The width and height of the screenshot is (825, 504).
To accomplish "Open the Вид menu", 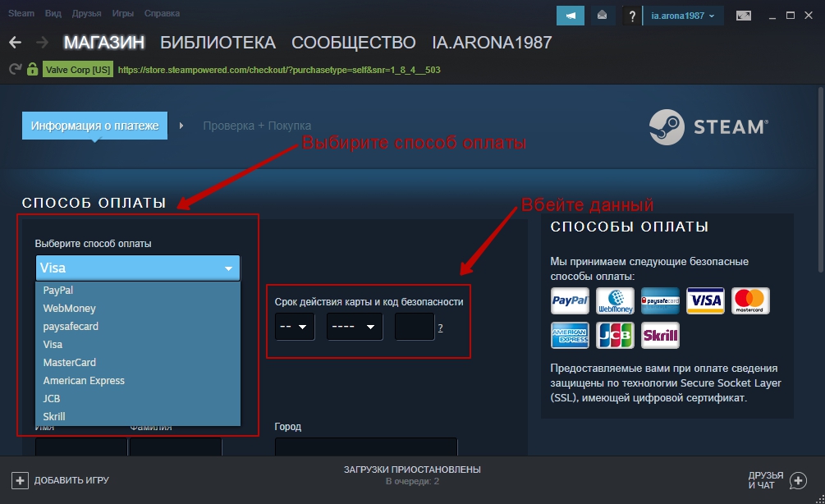I will point(53,13).
